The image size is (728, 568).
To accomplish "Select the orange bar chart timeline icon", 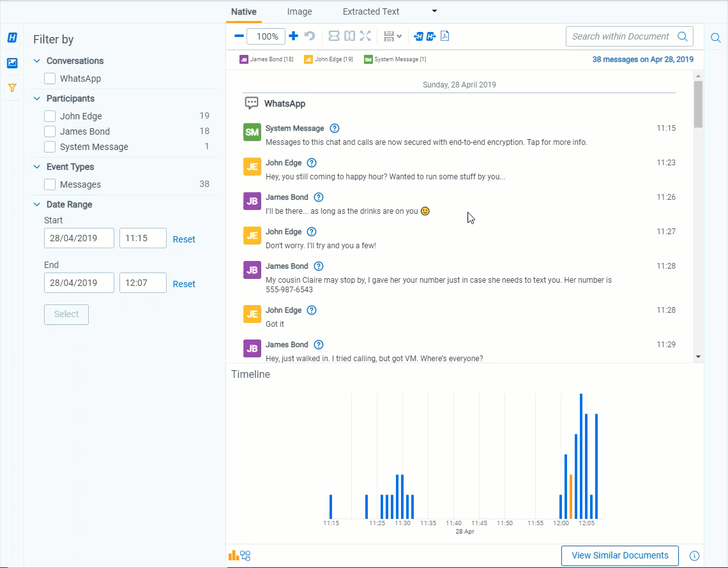I will tap(233, 555).
